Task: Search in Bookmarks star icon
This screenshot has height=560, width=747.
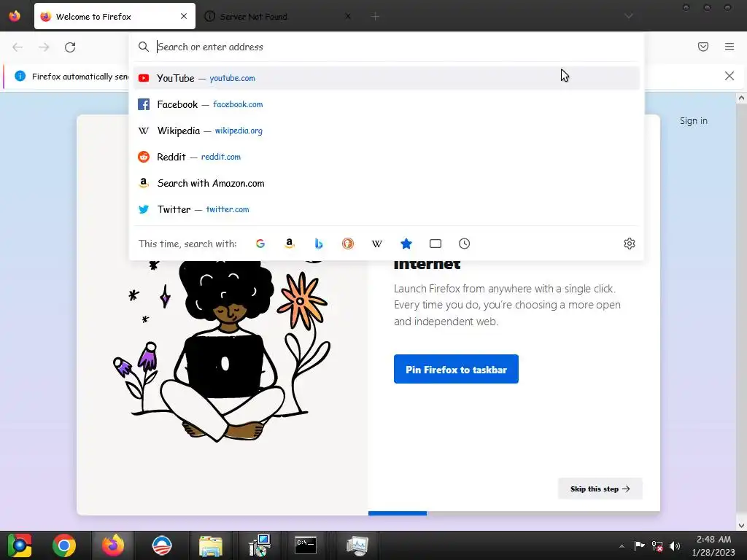Action: 406,244
